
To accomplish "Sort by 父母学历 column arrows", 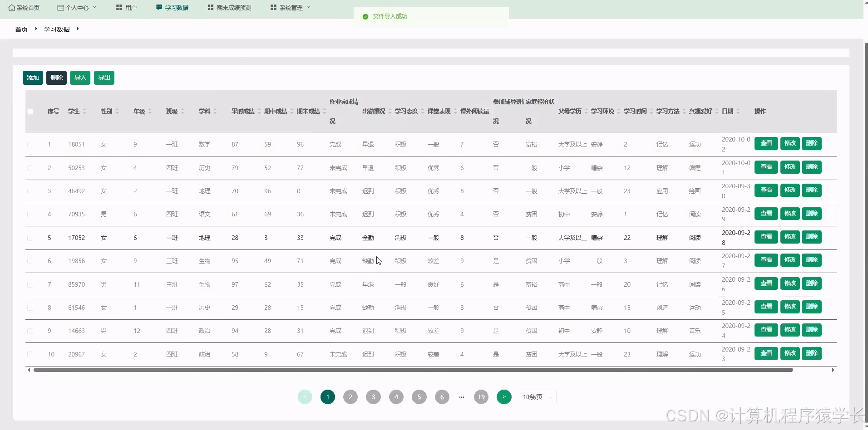I will click(586, 111).
